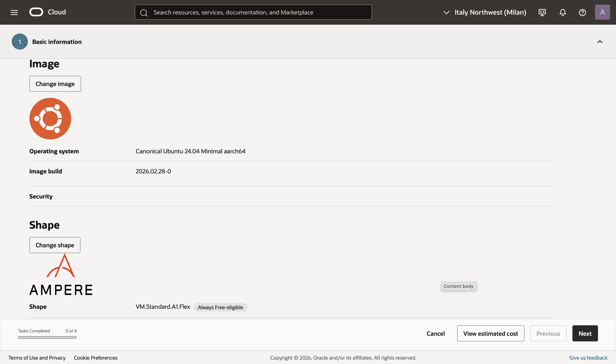
Task: Click the Tasks Completed progress bar
Action: [x=47, y=337]
